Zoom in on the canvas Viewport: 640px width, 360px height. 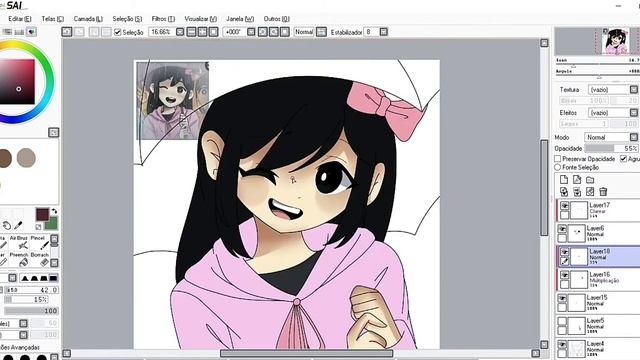click(x=202, y=32)
